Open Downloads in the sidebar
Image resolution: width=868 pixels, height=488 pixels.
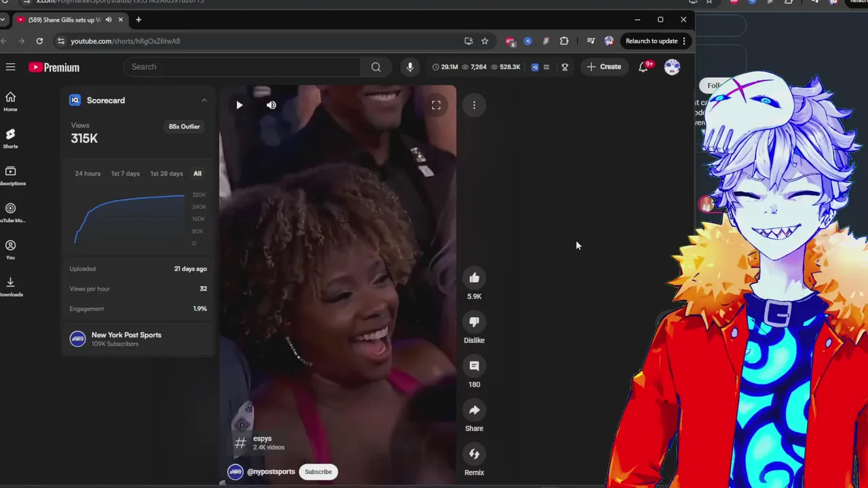(x=10, y=287)
